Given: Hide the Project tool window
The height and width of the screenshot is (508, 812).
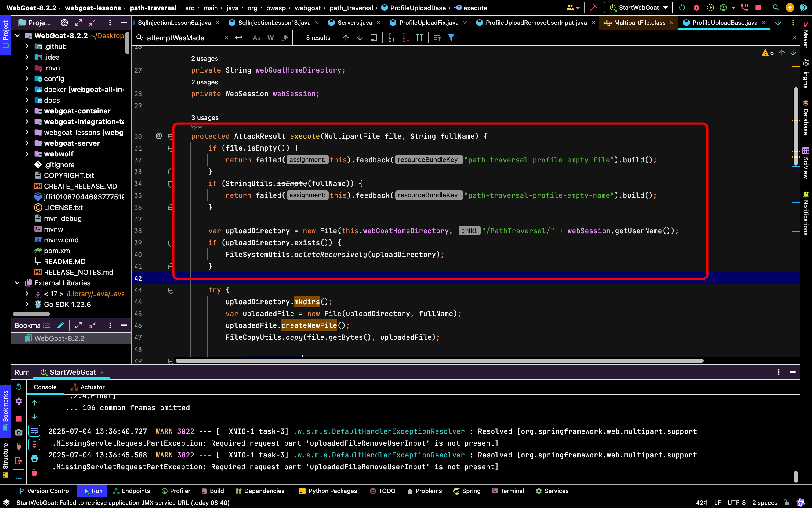Looking at the screenshot, I should pyautogui.click(x=124, y=23).
